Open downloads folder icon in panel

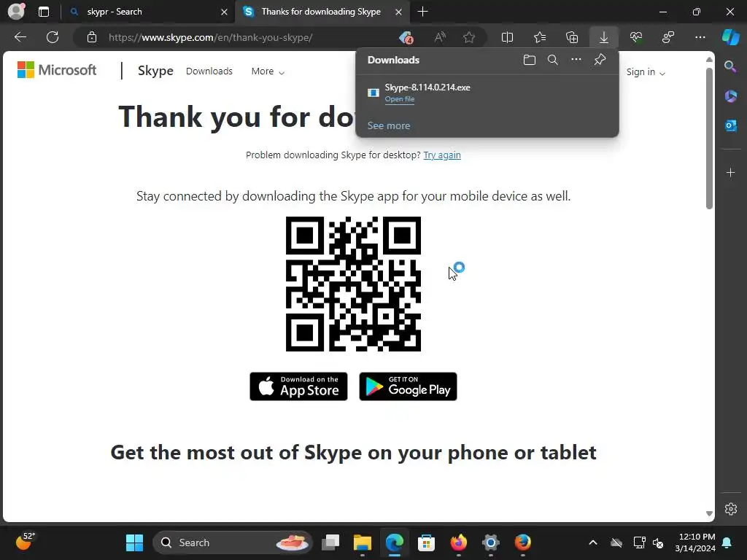click(x=530, y=60)
